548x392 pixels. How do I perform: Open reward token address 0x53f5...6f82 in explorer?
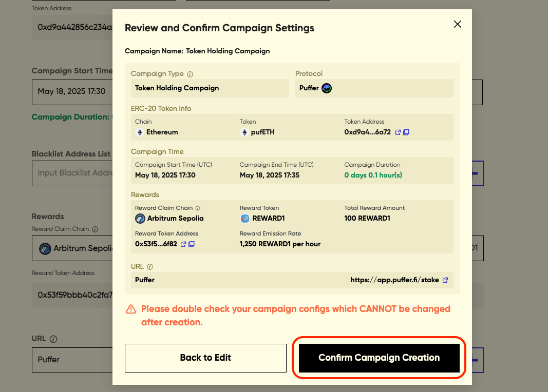pos(183,244)
